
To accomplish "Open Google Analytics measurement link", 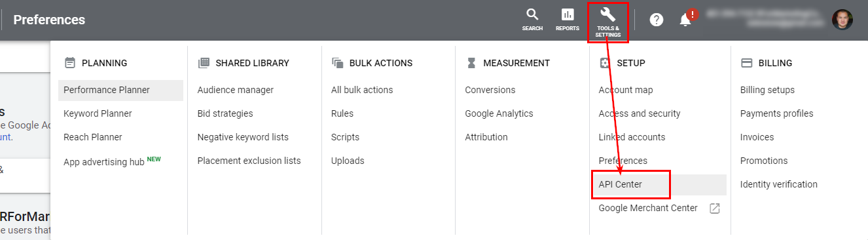I will 499,113.
